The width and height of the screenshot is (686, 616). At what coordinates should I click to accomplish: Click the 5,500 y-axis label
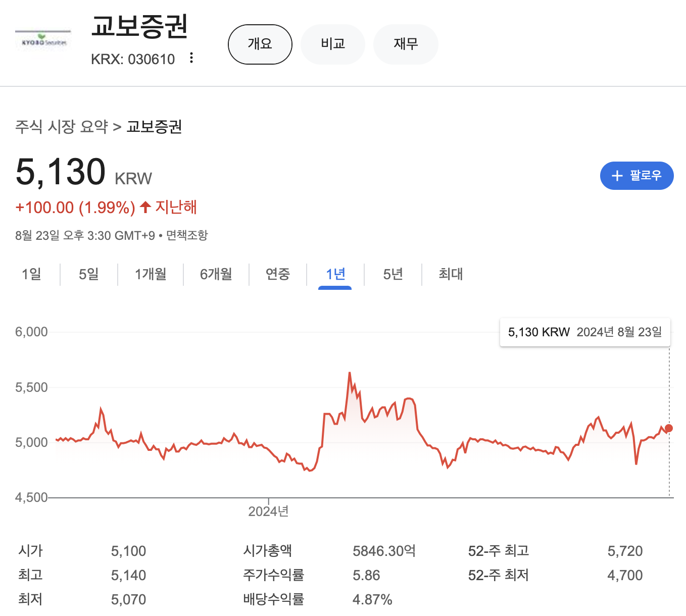[31, 387]
